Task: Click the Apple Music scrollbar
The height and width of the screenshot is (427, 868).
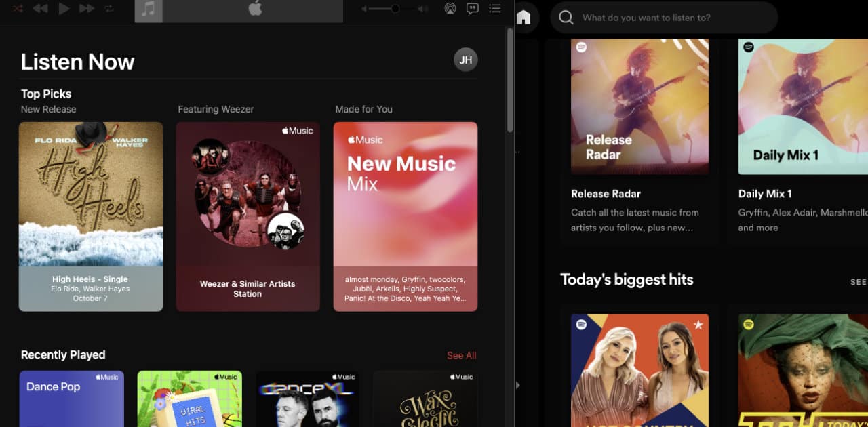Action: (510, 80)
